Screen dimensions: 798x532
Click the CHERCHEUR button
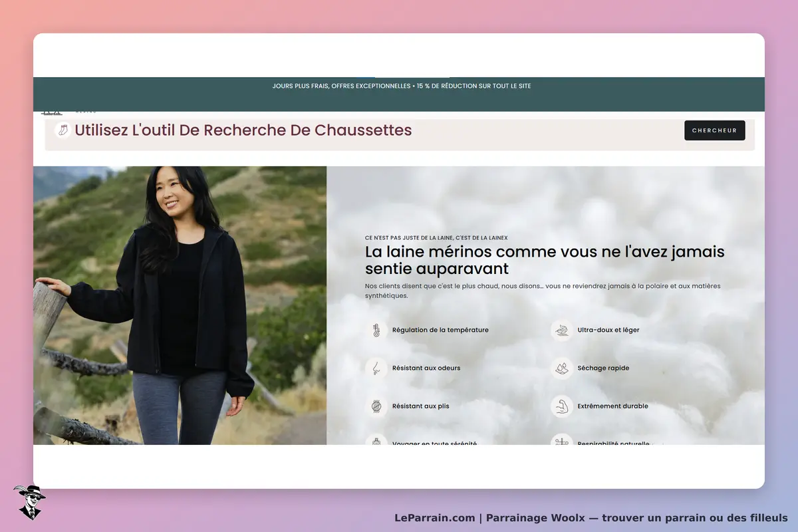point(715,130)
